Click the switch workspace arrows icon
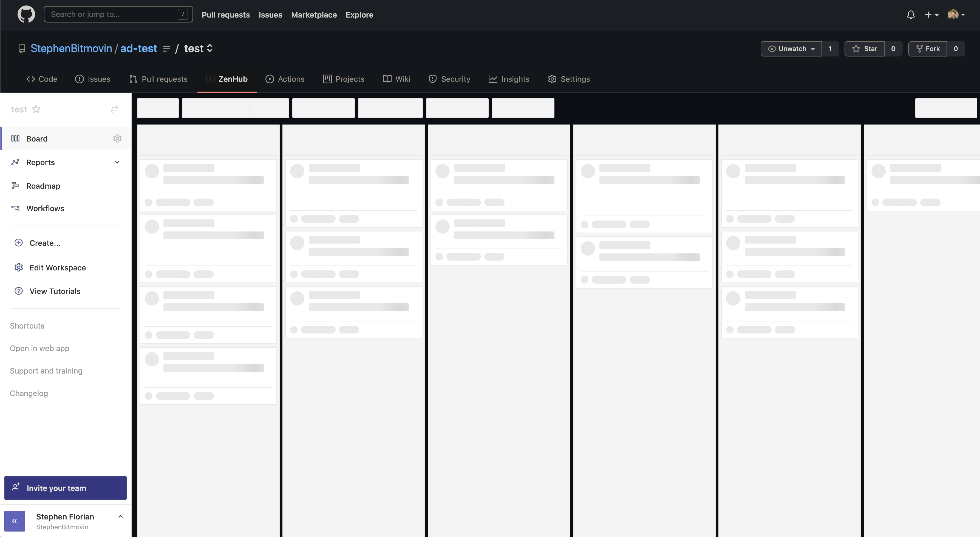The width and height of the screenshot is (980, 537). [115, 109]
